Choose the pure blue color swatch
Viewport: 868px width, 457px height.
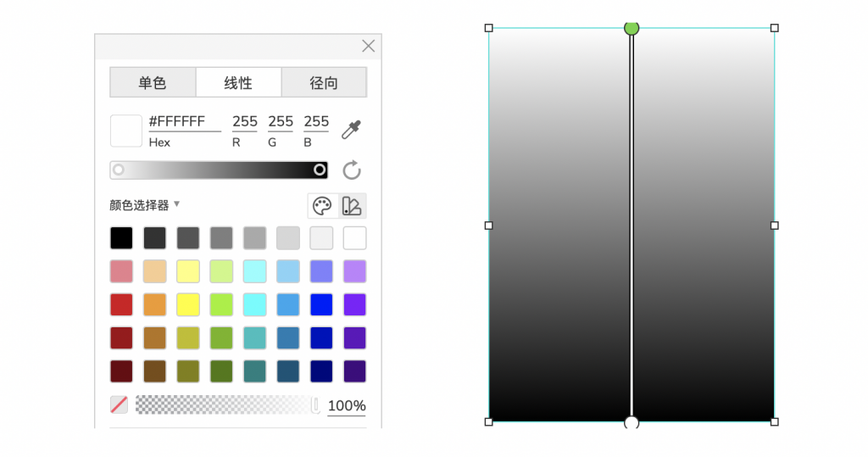coord(321,304)
